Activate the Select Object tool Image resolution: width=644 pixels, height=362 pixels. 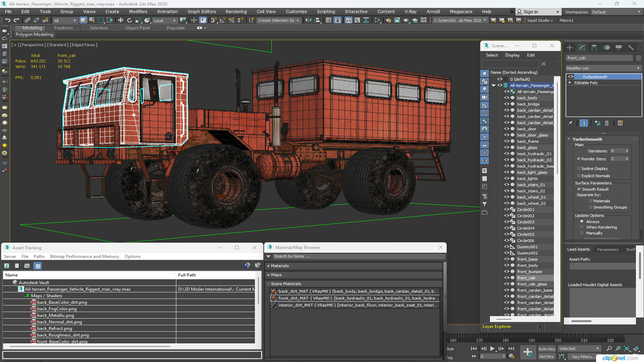point(83,20)
